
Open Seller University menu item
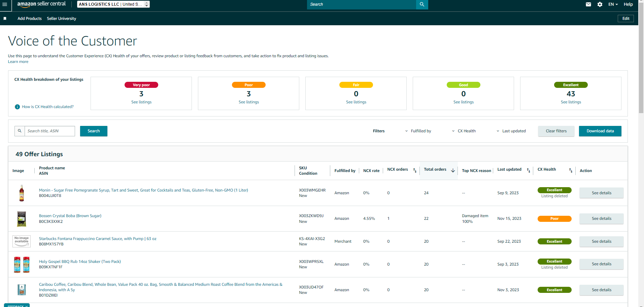coord(62,19)
